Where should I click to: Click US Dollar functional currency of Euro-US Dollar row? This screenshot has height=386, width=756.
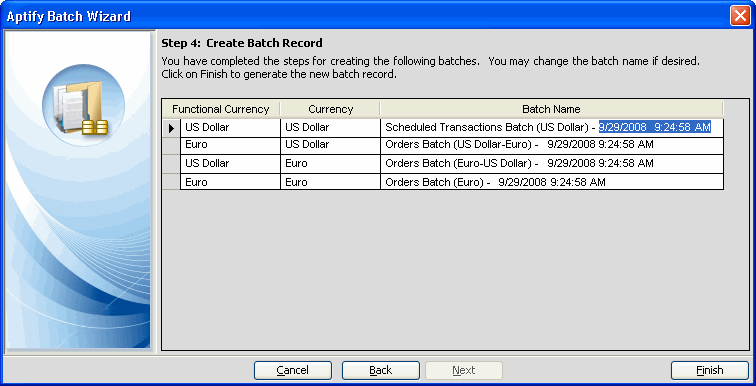coord(230,164)
